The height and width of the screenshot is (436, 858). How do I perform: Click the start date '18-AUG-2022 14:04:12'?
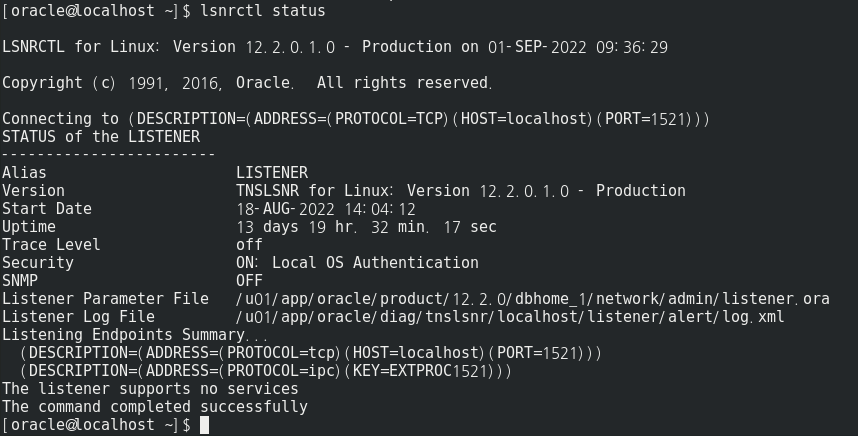click(326, 209)
